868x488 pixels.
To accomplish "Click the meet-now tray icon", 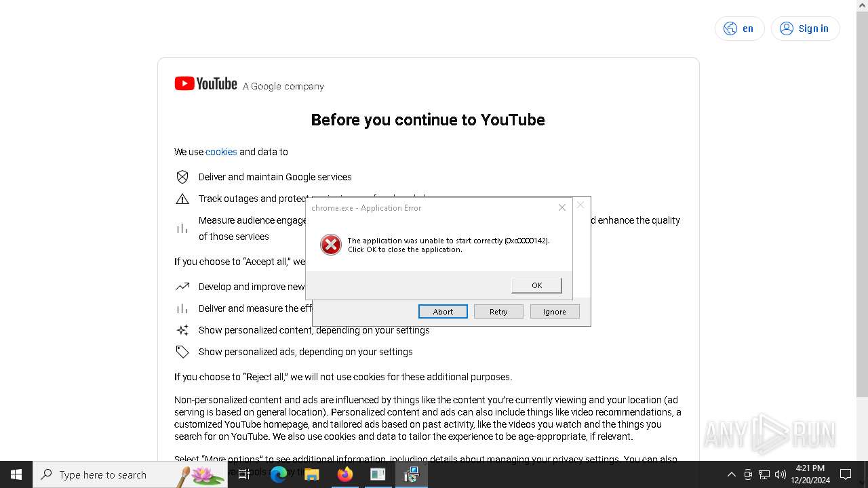I will 748,474.
